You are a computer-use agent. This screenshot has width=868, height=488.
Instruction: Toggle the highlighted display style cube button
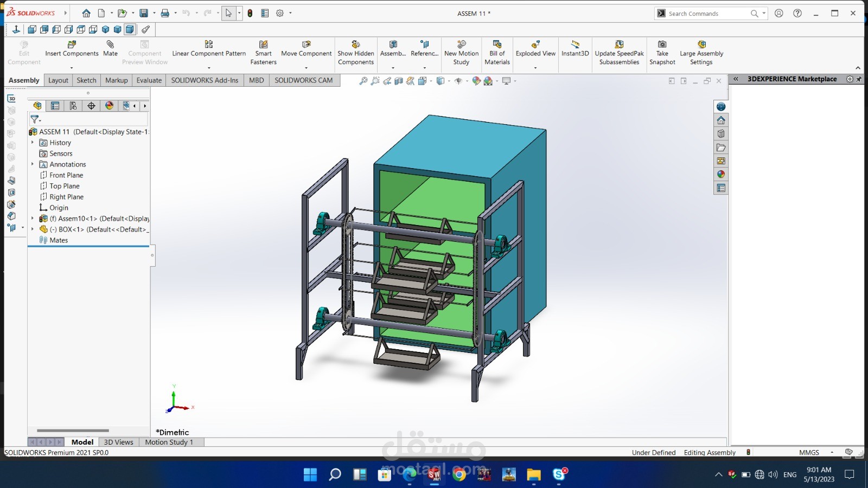tap(130, 29)
